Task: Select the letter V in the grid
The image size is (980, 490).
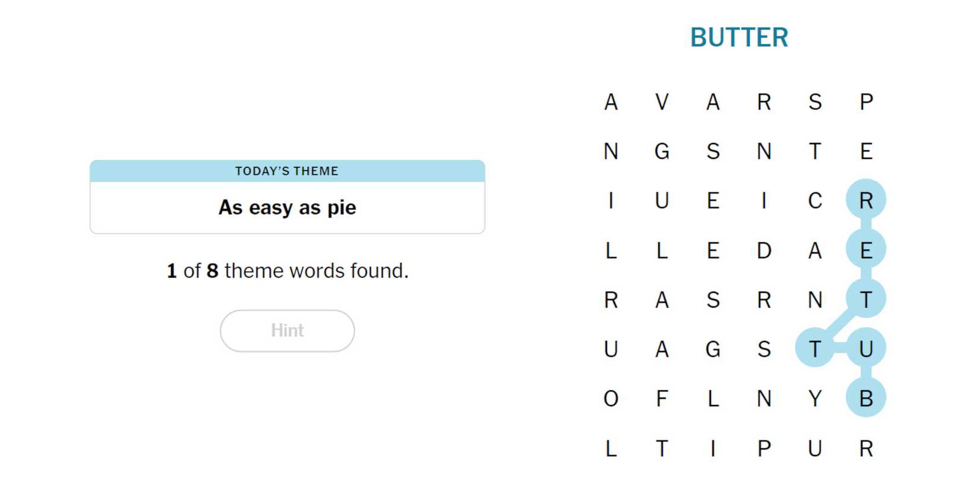Action: (x=662, y=102)
